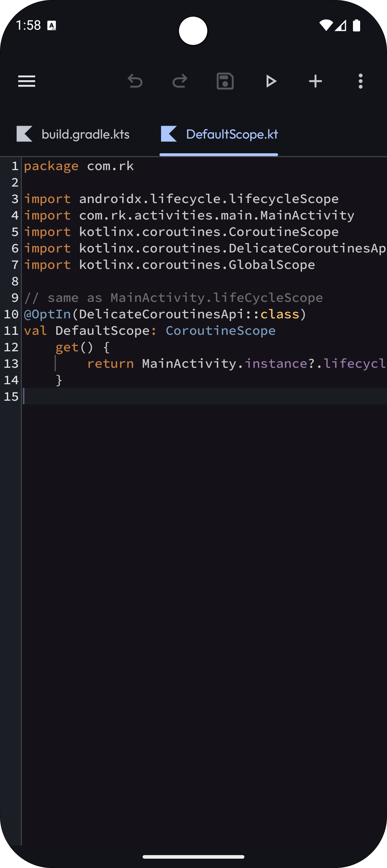This screenshot has width=387, height=868.
Task: Switch to the build.gradle.kts tab
Action: (x=73, y=134)
